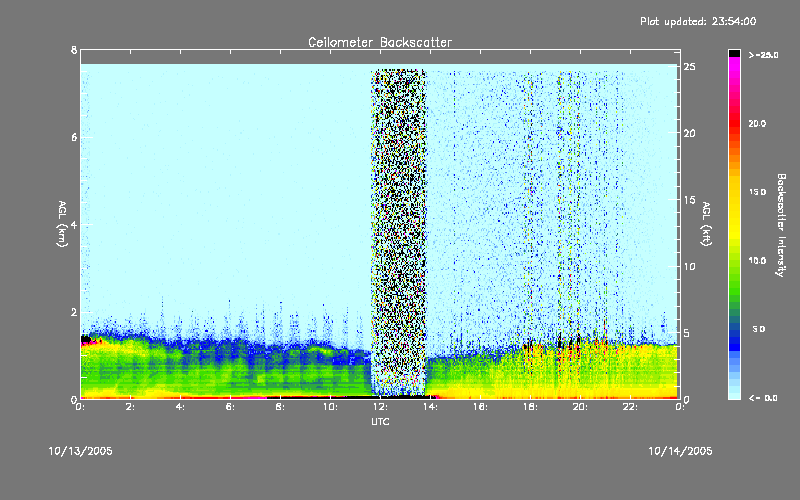The height and width of the screenshot is (500, 800).
Task: Click the "15.0" colorbar label
Action: [x=757, y=192]
